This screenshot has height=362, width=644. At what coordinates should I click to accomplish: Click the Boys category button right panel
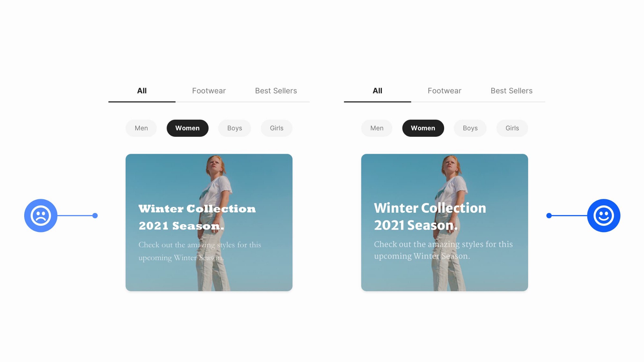click(470, 128)
